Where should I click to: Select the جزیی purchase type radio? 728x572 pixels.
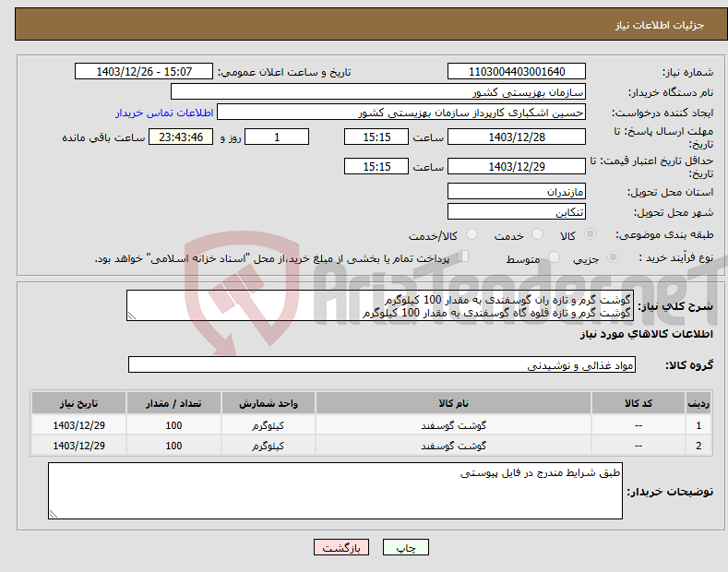coord(613,256)
